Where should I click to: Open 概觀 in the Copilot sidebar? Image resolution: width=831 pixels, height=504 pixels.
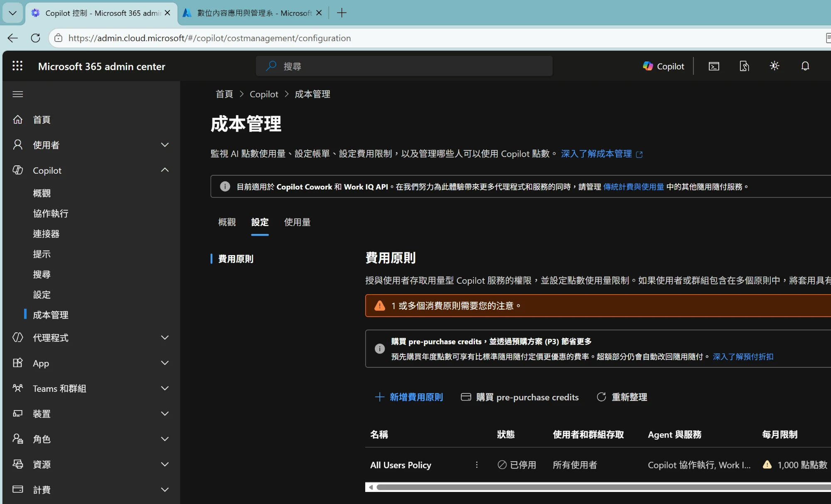(x=42, y=193)
